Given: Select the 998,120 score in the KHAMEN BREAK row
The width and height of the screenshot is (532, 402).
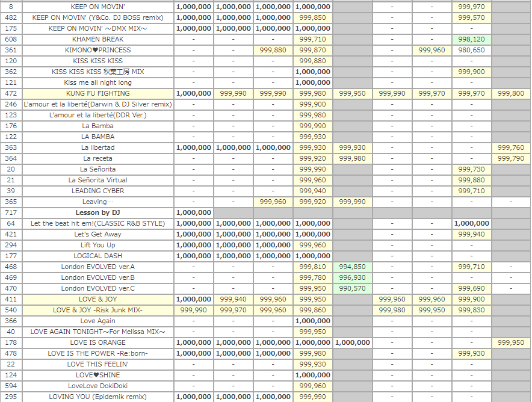Looking at the screenshot, I should pos(471,39).
